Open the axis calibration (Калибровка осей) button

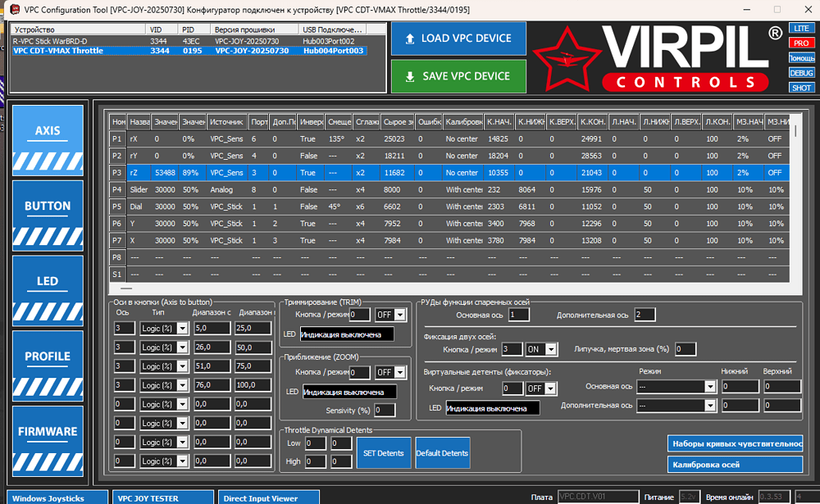pos(735,465)
